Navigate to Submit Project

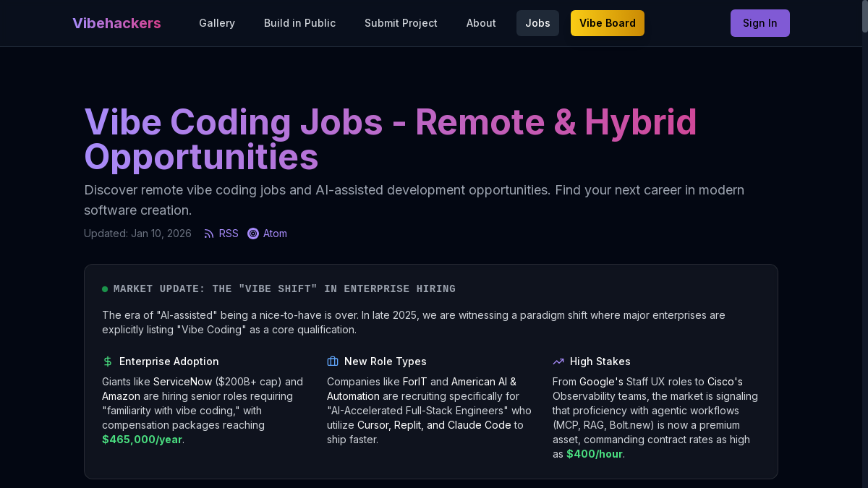[401, 23]
